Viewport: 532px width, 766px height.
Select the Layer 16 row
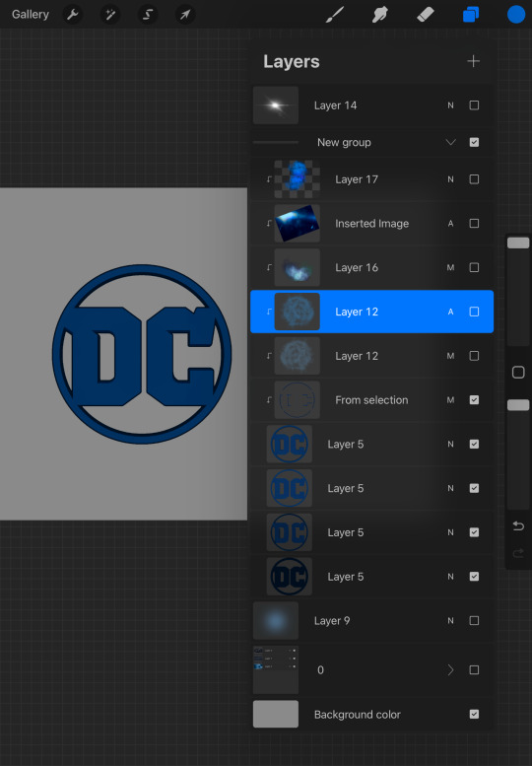click(372, 267)
